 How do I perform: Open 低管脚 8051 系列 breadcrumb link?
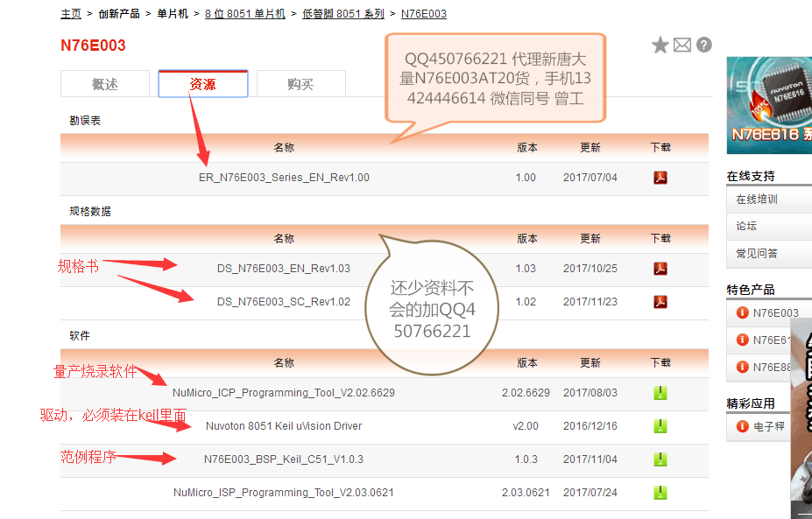click(343, 14)
